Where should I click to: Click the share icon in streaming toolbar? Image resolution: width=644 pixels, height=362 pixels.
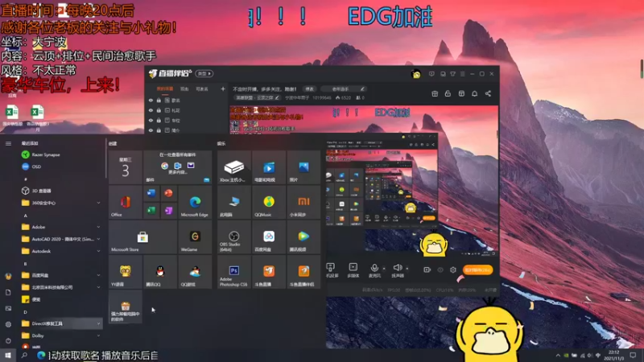[x=488, y=93]
